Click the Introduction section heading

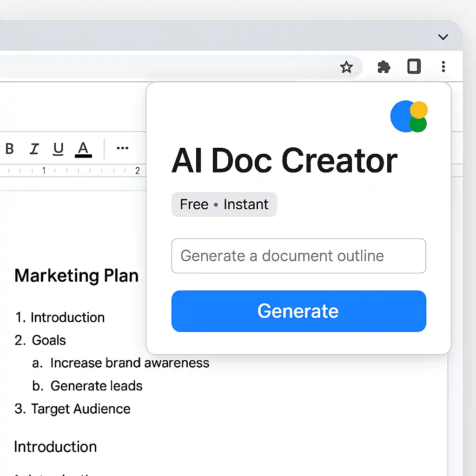pos(55,446)
